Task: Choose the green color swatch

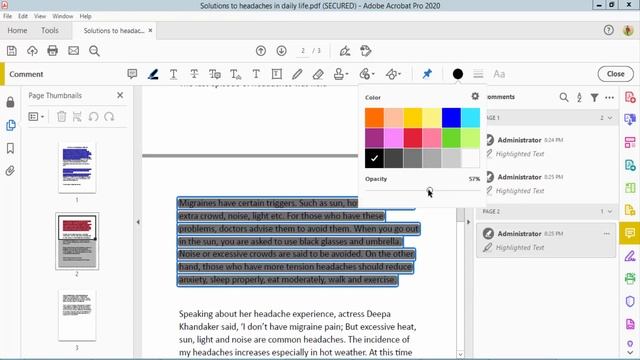Action: pos(451,138)
